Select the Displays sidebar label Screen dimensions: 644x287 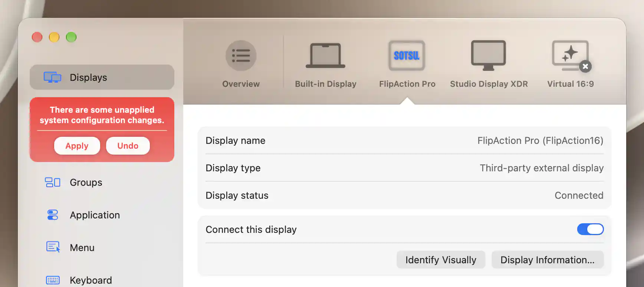(88, 77)
